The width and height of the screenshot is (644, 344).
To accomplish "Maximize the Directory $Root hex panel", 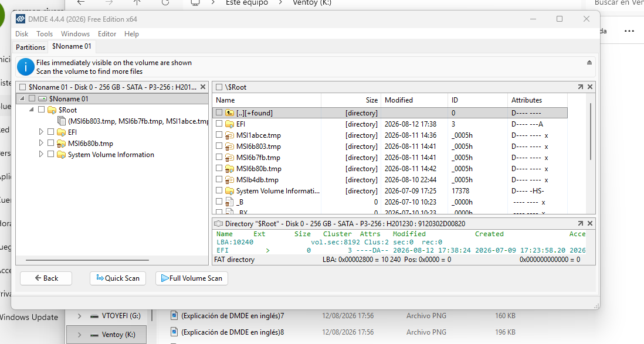I will coord(580,223).
